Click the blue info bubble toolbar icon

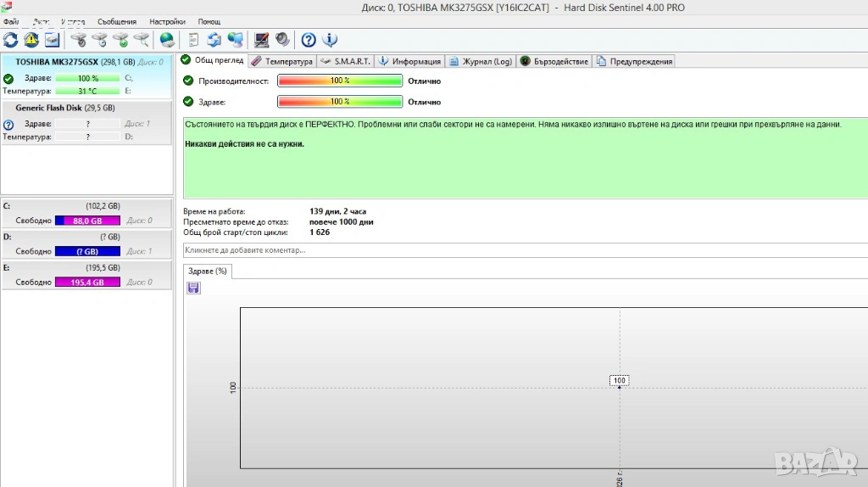click(x=330, y=40)
